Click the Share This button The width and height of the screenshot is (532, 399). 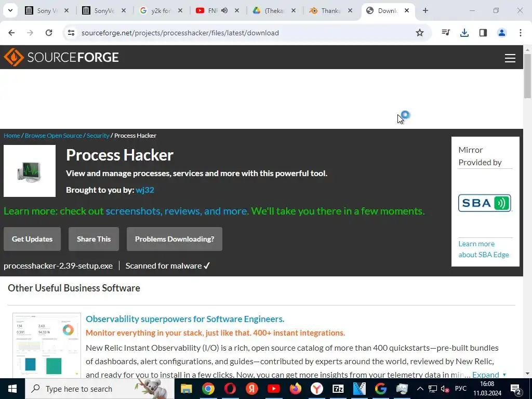[x=94, y=239]
